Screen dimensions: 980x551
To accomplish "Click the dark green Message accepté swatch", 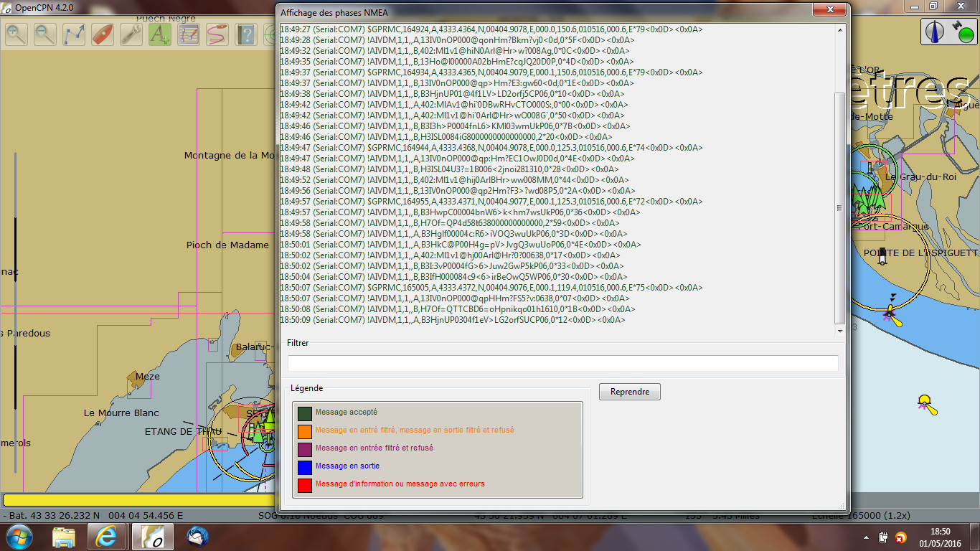I will tap(305, 413).
